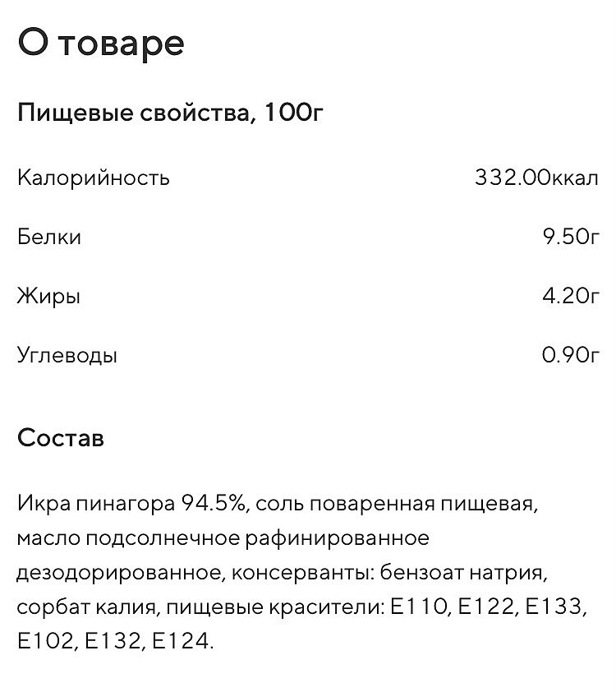616x692 pixels.
Task: Click the "Жиры" row label
Action: [x=48, y=297]
